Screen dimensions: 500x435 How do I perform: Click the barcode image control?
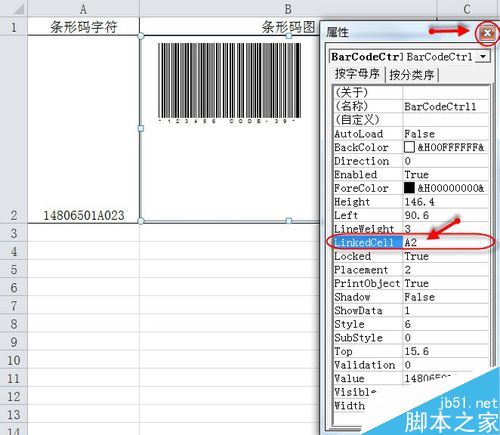point(230,83)
